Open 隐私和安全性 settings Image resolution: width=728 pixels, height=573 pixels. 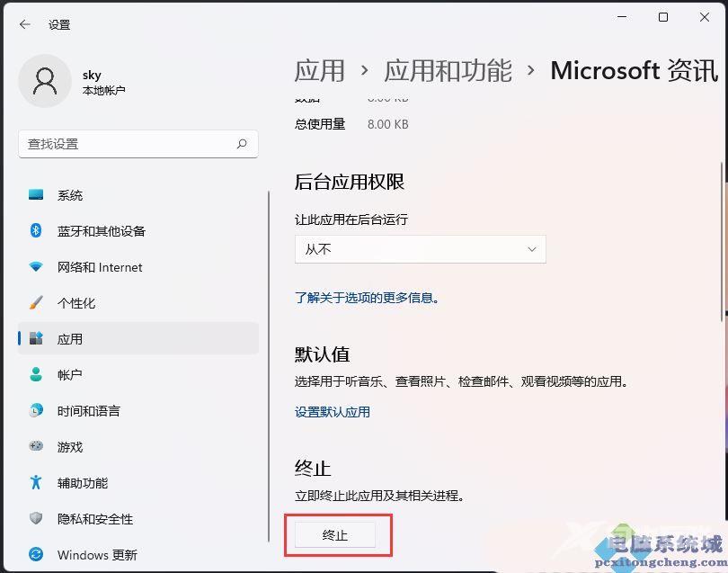pos(138,518)
